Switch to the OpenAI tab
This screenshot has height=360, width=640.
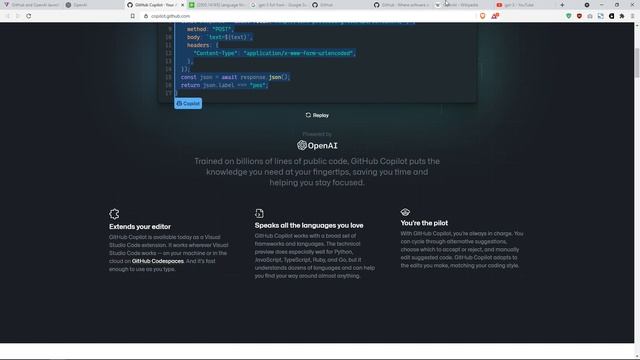coord(93,5)
